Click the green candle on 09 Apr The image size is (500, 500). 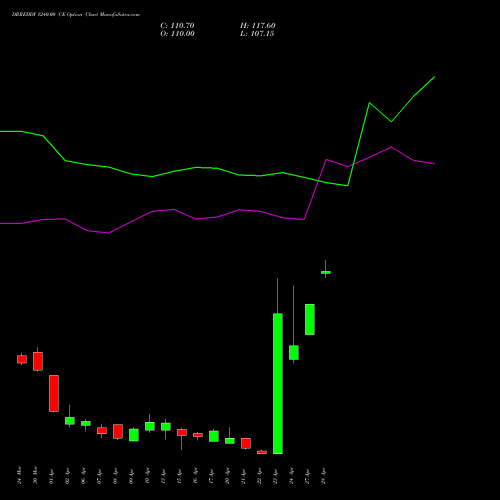pyautogui.click(x=134, y=435)
